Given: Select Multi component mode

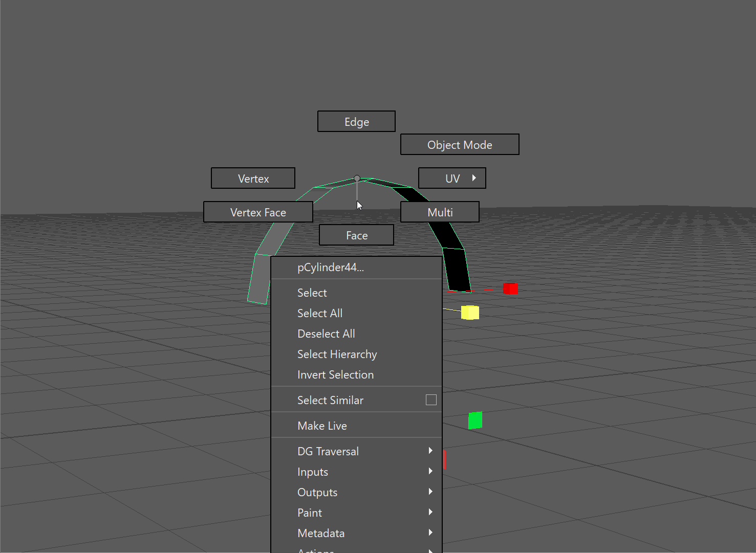Looking at the screenshot, I should point(440,212).
